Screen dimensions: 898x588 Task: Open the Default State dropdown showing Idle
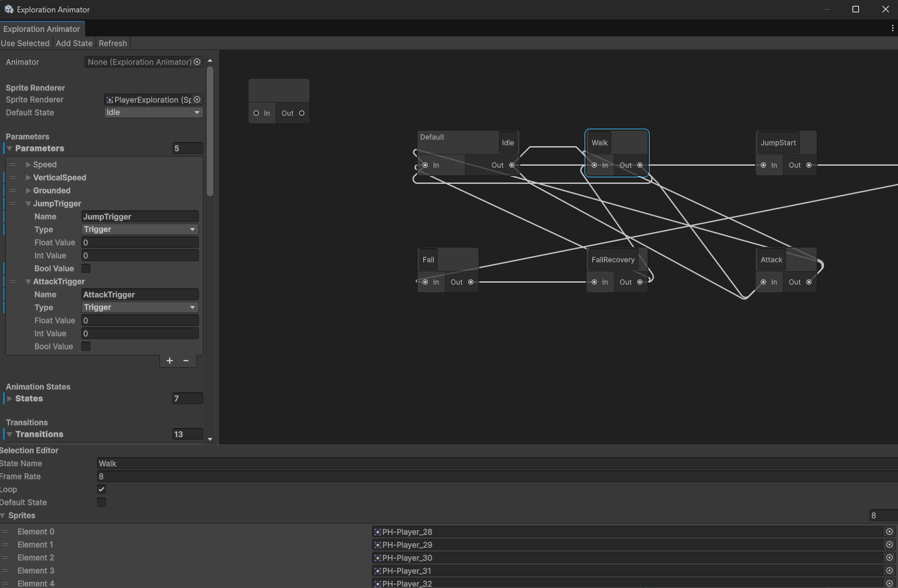[153, 112]
